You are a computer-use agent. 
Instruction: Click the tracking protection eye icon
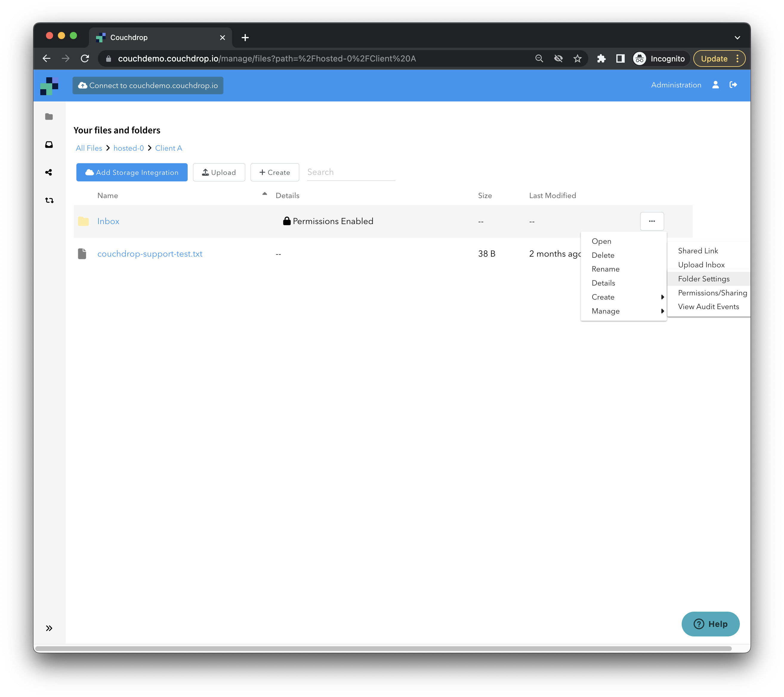(x=558, y=58)
